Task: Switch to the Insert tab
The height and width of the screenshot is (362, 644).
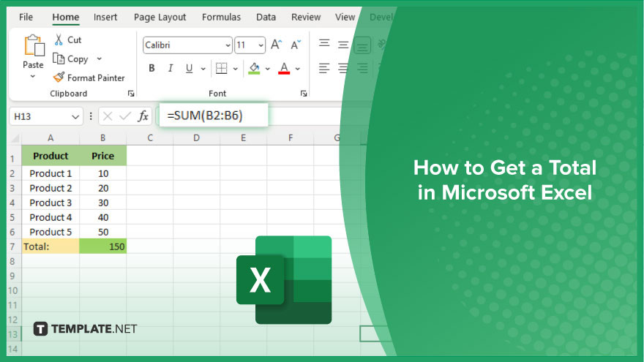Action: tap(105, 18)
